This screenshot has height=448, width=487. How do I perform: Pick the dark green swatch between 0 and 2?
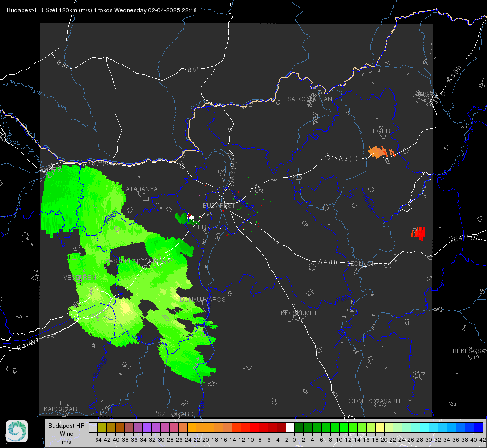tap(299, 427)
